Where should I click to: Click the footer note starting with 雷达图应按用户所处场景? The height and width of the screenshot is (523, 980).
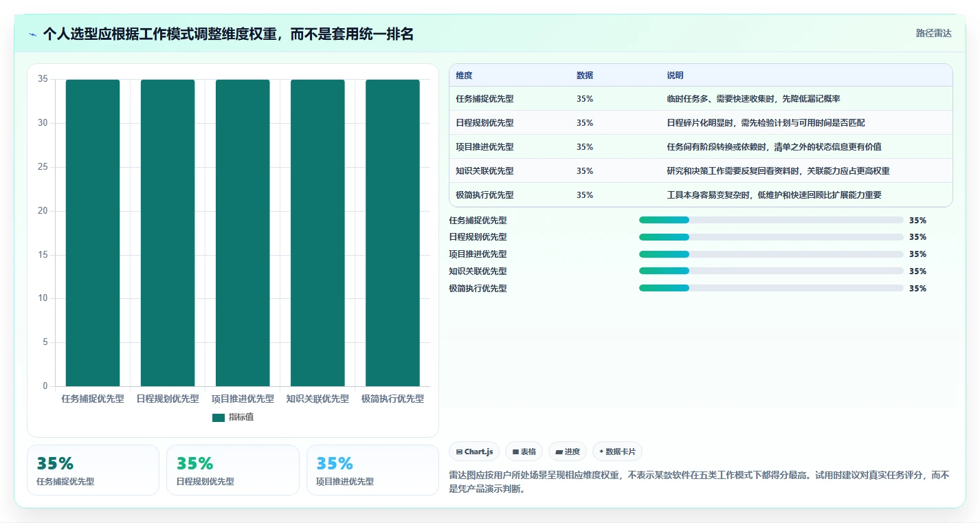[699, 482]
